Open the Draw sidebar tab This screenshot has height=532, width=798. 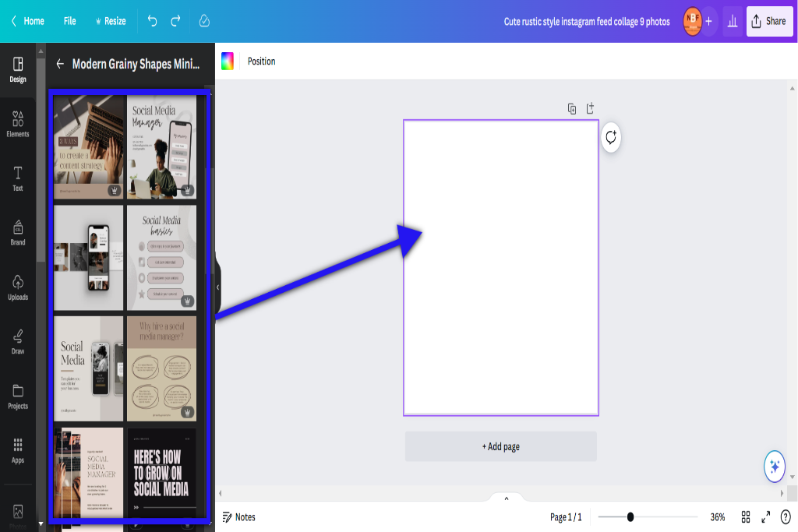click(x=18, y=342)
